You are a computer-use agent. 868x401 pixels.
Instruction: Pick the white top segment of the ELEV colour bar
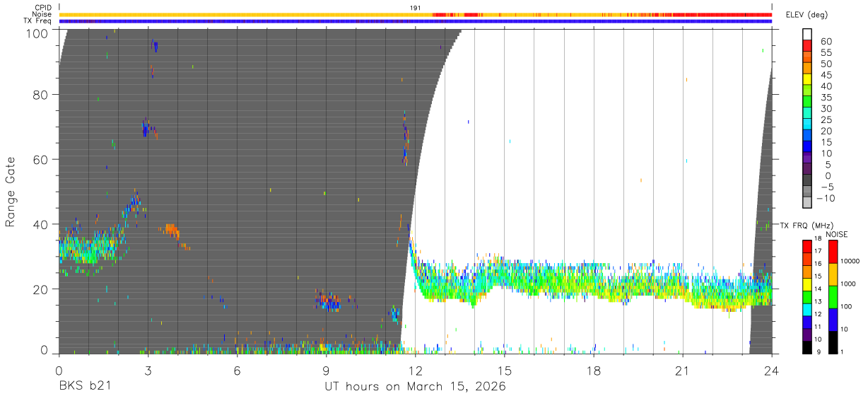tap(807, 35)
